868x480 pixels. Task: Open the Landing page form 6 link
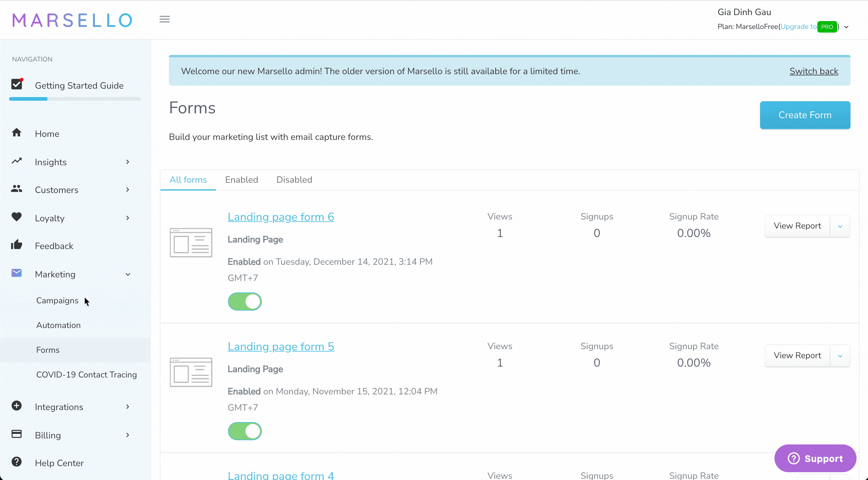[x=281, y=217]
